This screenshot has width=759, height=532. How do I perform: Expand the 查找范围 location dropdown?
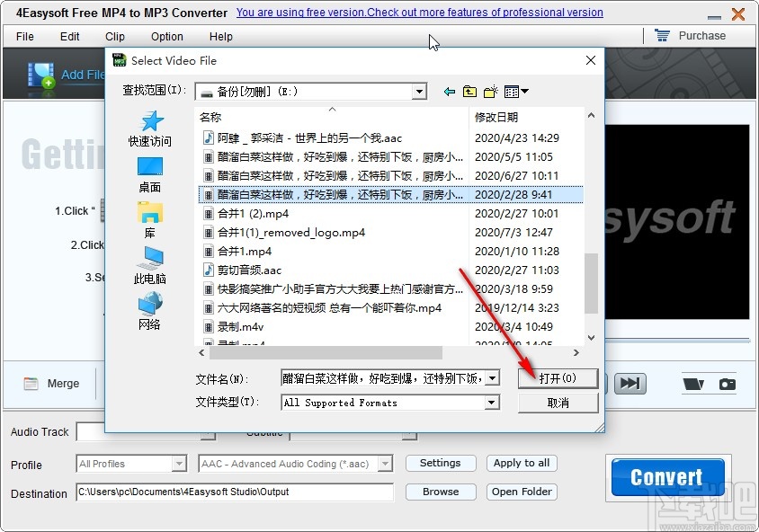[x=417, y=91]
